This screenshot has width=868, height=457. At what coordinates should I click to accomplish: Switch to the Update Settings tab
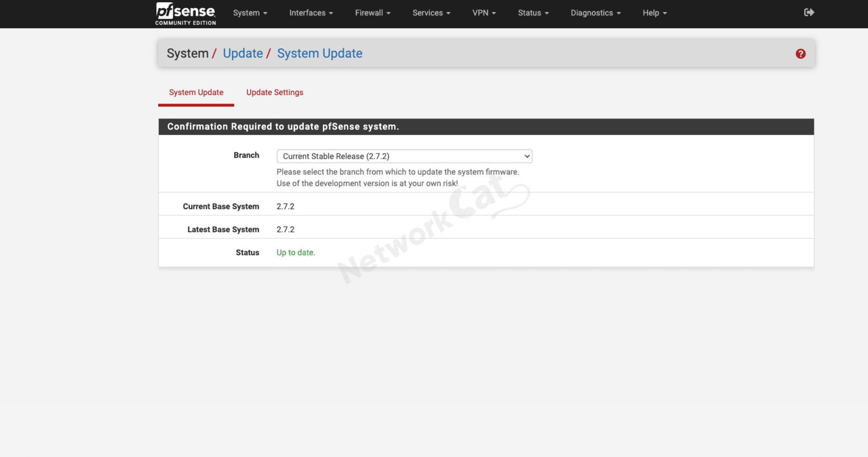tap(274, 92)
